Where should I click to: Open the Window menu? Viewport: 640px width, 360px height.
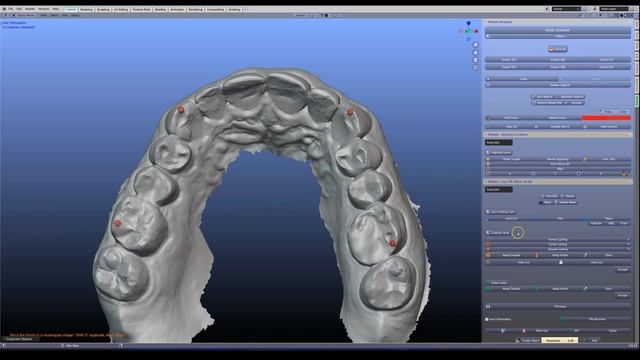(x=44, y=9)
